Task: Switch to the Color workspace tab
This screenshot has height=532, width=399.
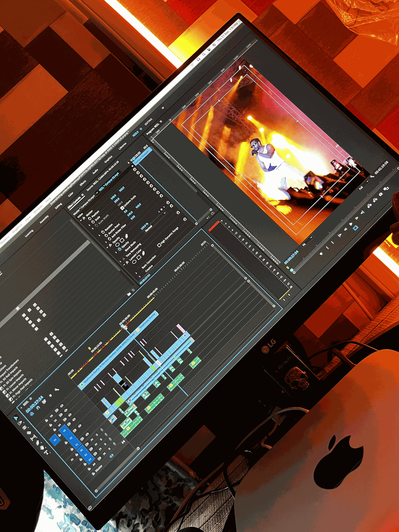Action: [x=71, y=194]
